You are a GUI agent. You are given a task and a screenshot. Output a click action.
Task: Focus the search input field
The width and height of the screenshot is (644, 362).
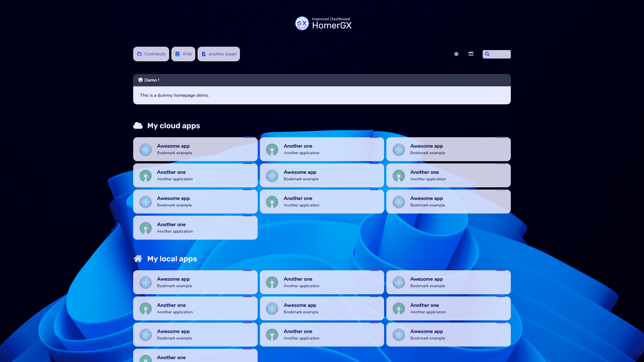[x=500, y=54]
